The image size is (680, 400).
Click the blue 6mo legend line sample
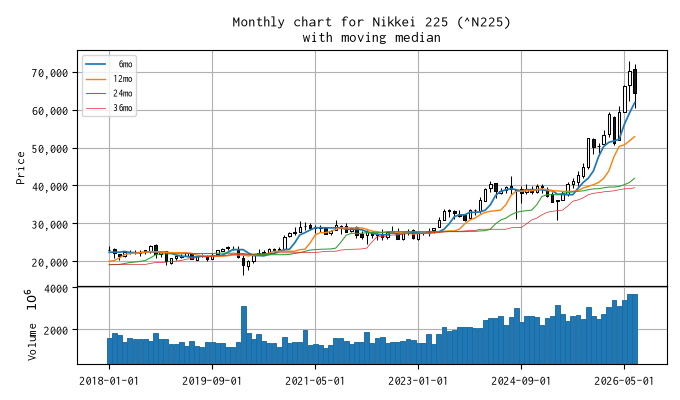click(x=95, y=64)
